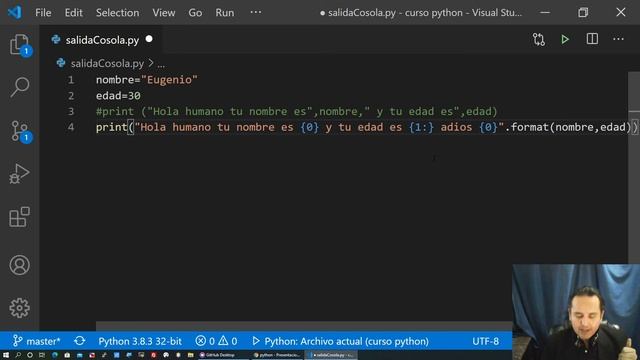This screenshot has height=360, width=640.
Task: Open Run and Debug view
Action: pyautogui.click(x=19, y=174)
